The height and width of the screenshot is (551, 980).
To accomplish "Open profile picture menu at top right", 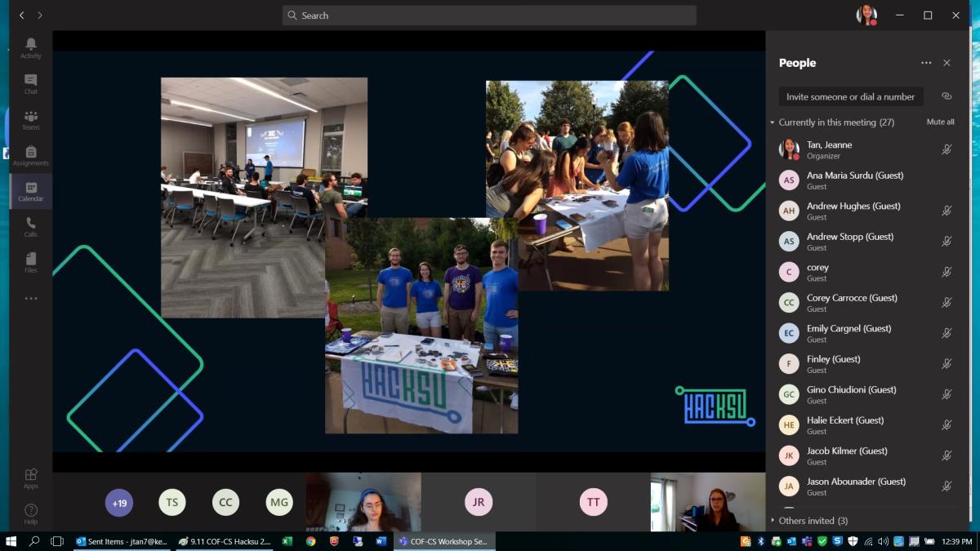I will pyautogui.click(x=866, y=16).
